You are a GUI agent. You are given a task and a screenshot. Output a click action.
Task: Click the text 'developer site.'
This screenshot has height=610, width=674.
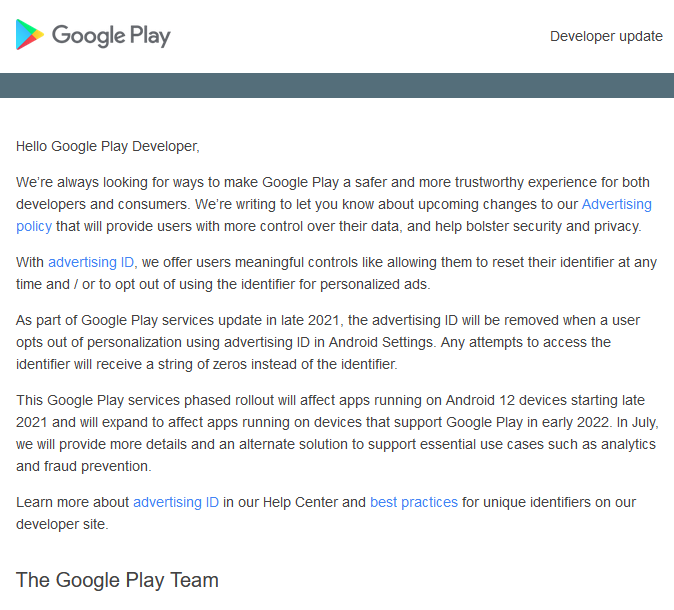(x=62, y=524)
